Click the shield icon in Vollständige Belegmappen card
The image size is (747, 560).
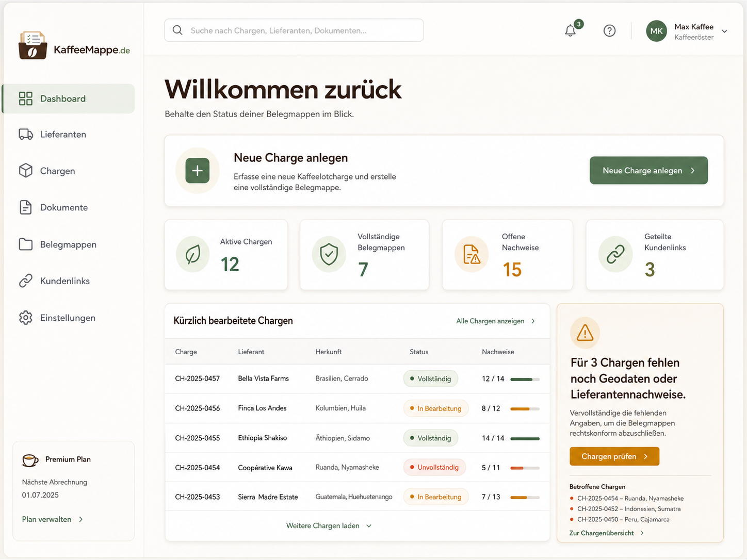329,254
